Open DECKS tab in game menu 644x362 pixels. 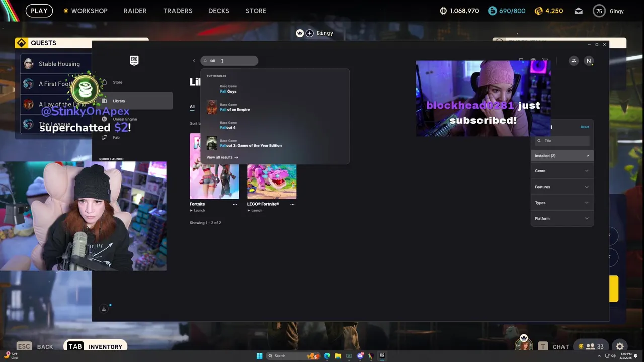[x=219, y=11]
